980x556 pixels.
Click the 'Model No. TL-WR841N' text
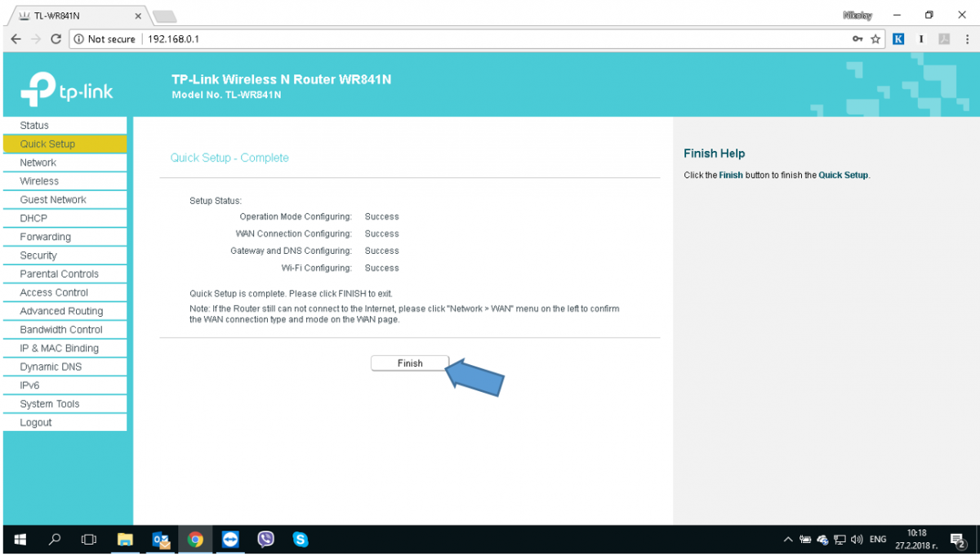pos(226,95)
